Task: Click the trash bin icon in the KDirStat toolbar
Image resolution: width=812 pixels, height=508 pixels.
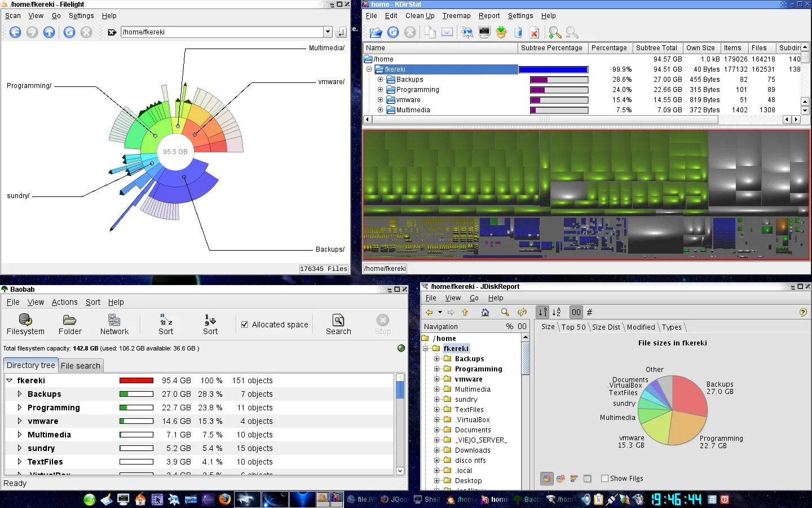Action: click(518, 32)
